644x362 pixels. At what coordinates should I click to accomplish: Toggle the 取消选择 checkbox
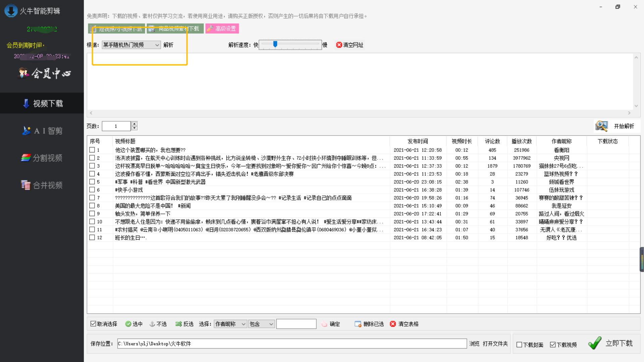tap(93, 323)
